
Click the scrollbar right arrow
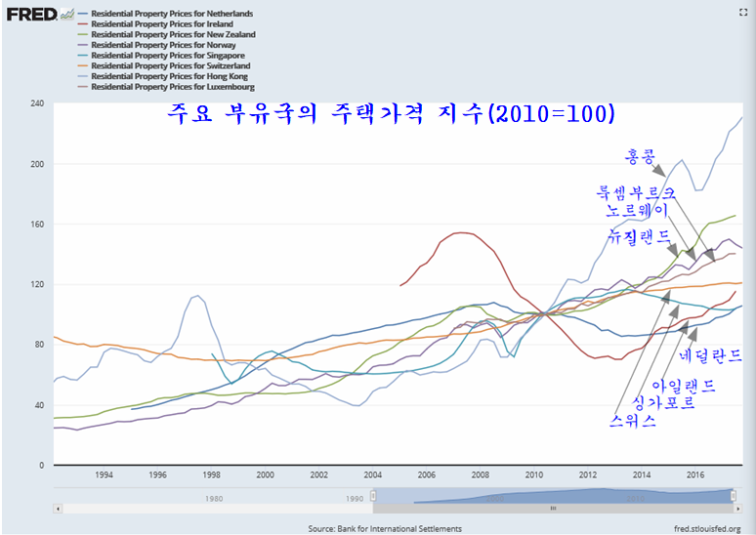click(x=738, y=509)
